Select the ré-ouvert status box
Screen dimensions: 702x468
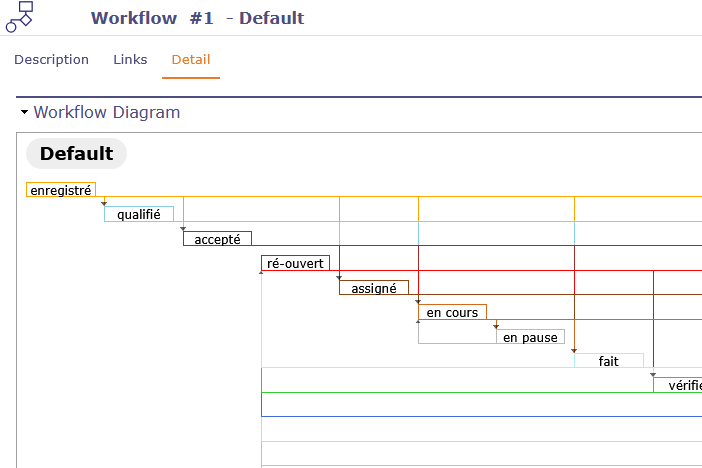[295, 263]
